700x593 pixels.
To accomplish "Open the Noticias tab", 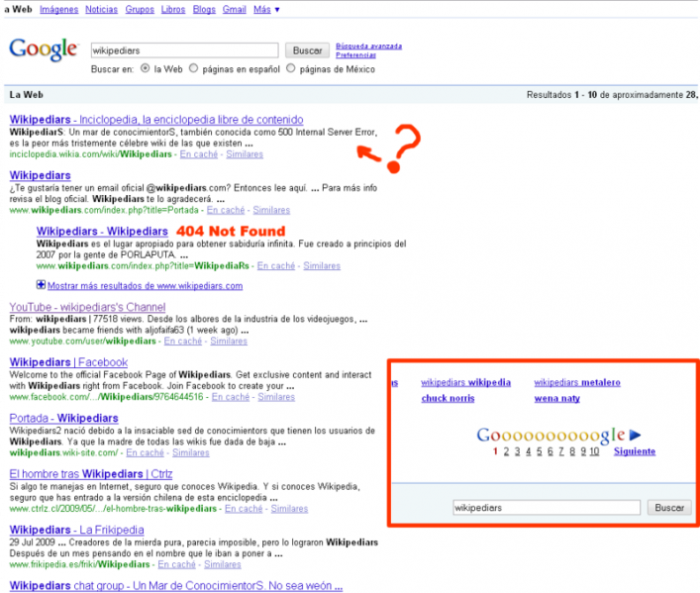I will 101,9.
